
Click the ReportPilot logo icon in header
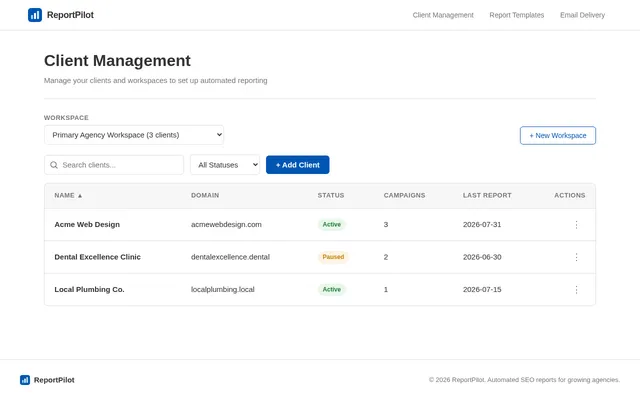point(35,15)
